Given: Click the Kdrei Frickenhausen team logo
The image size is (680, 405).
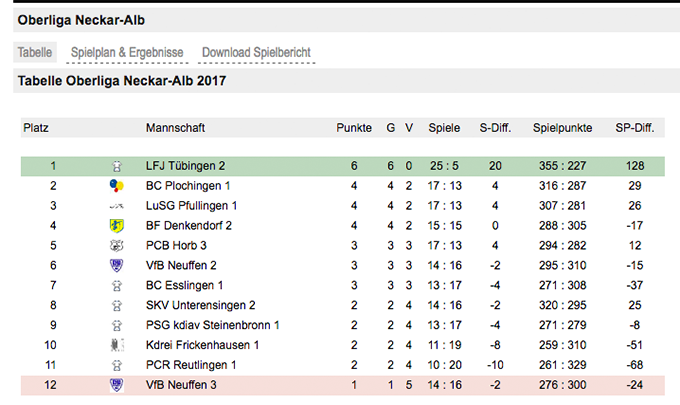Looking at the screenshot, I should [117, 345].
